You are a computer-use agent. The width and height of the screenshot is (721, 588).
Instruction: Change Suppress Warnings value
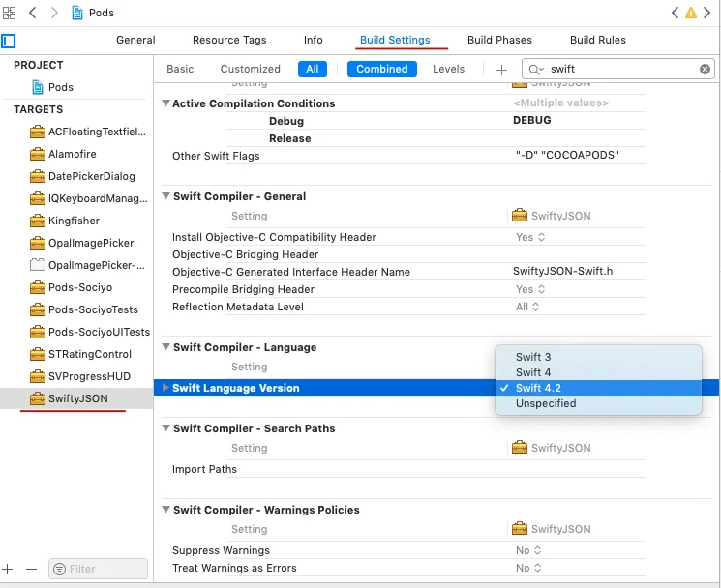click(x=528, y=550)
